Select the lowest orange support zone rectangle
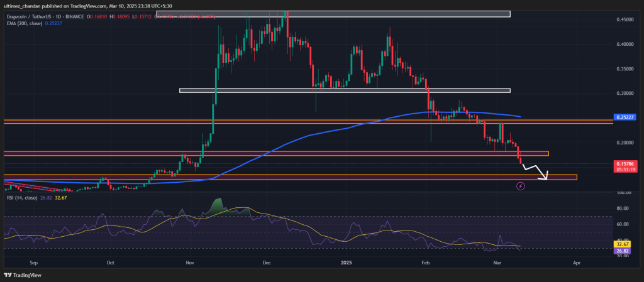 pyautogui.click(x=289, y=178)
